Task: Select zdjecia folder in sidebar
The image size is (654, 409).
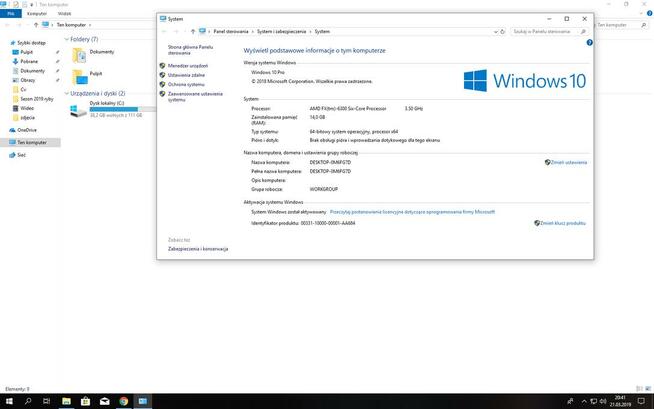Action: point(28,118)
